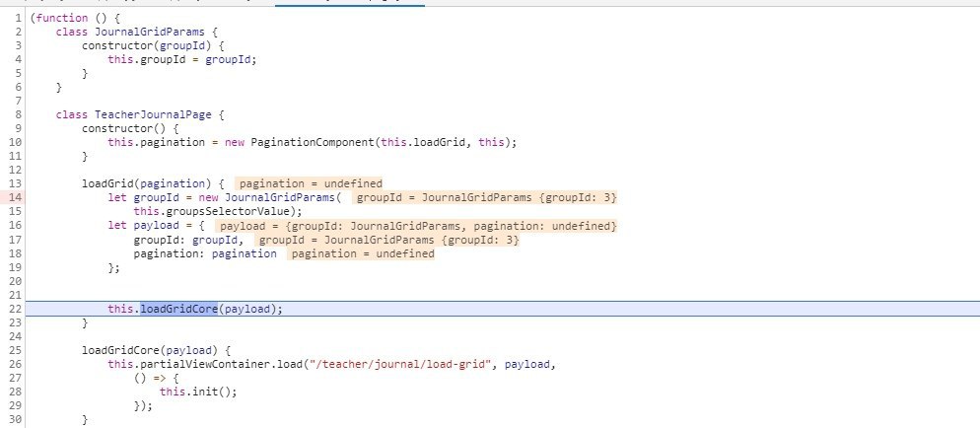The image size is (980, 428).
Task: Click inline value hint on line 14
Action: click(x=486, y=197)
